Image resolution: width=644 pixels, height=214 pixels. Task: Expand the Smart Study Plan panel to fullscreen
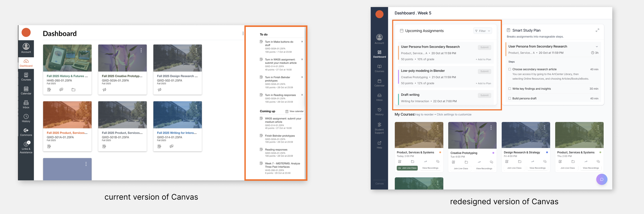(597, 30)
